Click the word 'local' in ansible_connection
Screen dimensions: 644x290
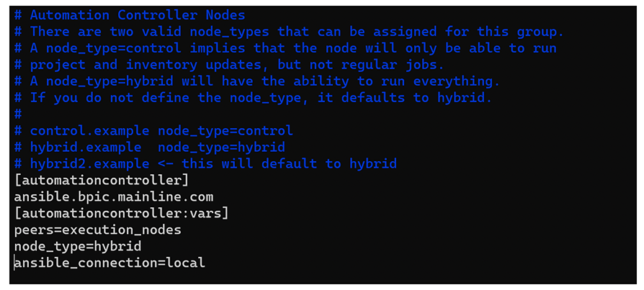click(185, 263)
